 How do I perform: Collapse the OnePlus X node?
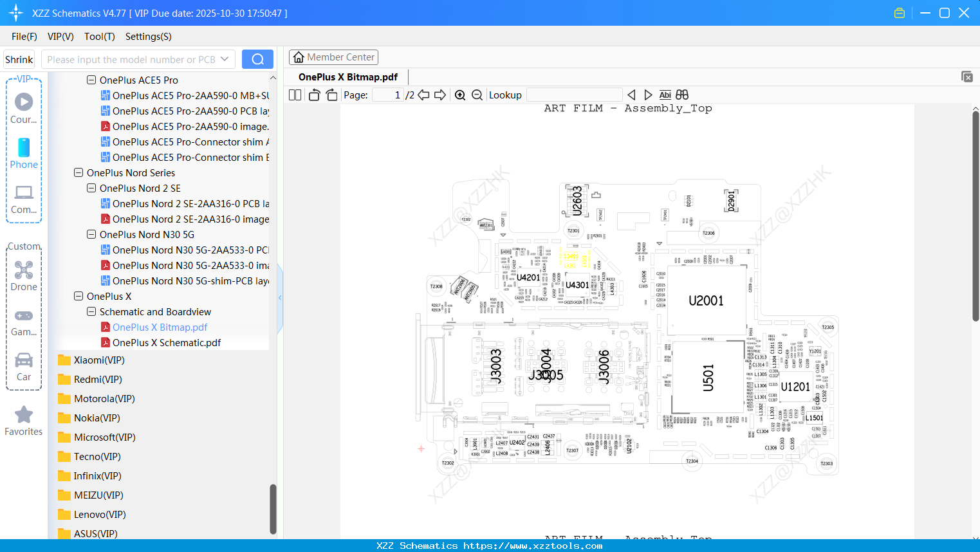pyautogui.click(x=79, y=297)
